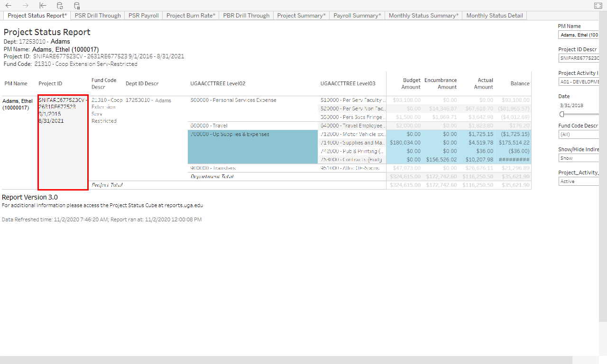Open the Payroll Summary tab
The width and height of the screenshot is (607, 364).
click(357, 16)
